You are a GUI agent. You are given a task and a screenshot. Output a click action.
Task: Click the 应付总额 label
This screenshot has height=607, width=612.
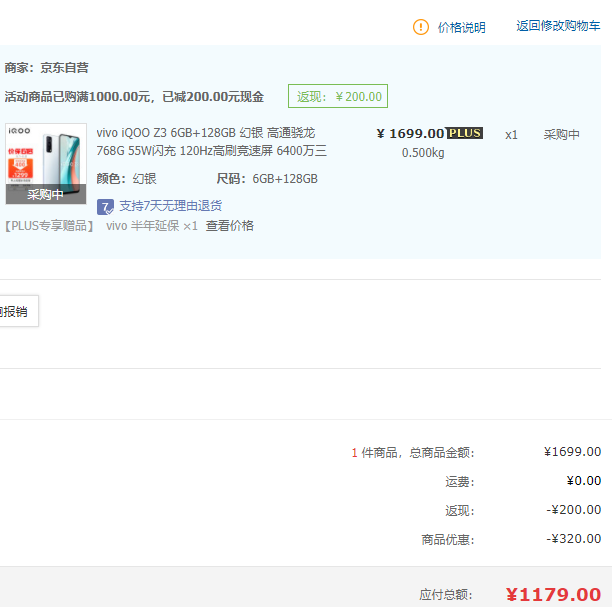446,595
